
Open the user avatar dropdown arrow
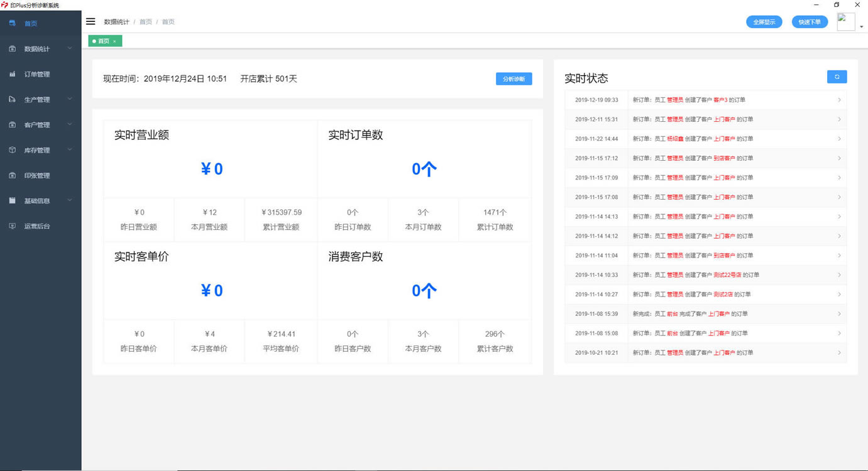tap(861, 26)
